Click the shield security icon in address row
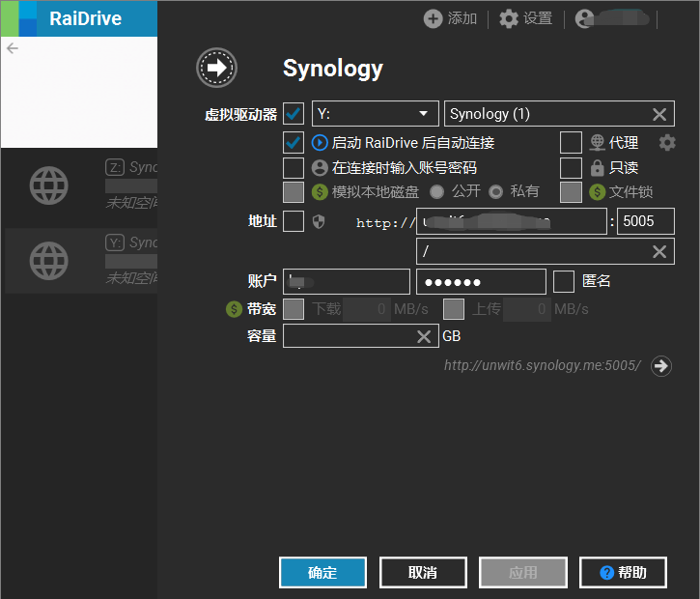This screenshot has width=700, height=599. 319,221
